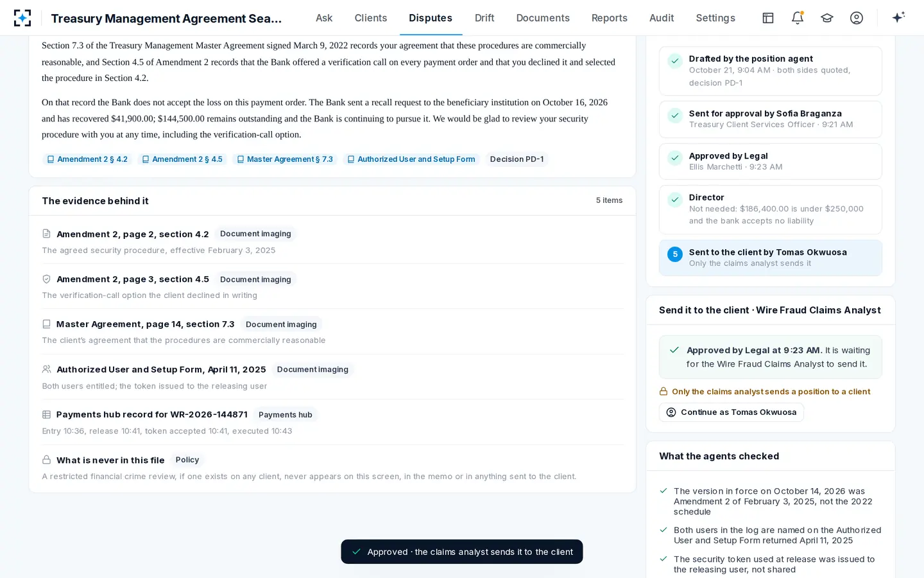Click the lock icon beside Only the claims analyst sends
The width and height of the screenshot is (924, 578).
point(663,392)
